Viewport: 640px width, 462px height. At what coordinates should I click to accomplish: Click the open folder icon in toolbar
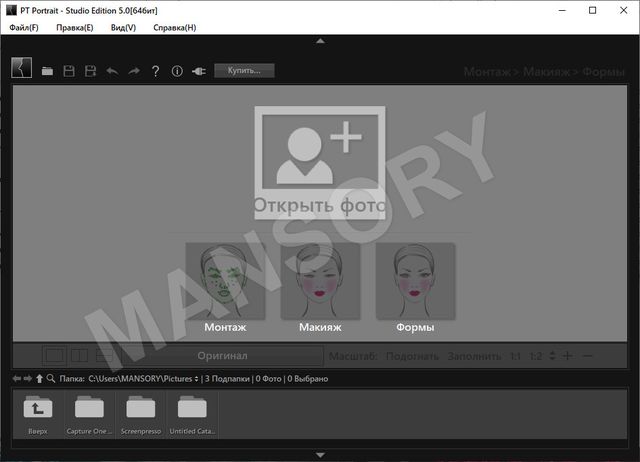47,71
